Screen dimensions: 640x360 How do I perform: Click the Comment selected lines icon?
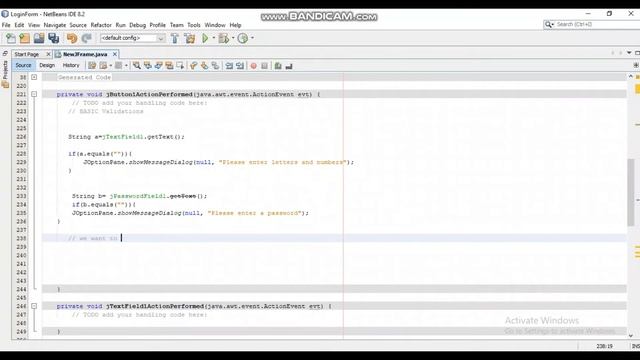[x=278, y=66]
